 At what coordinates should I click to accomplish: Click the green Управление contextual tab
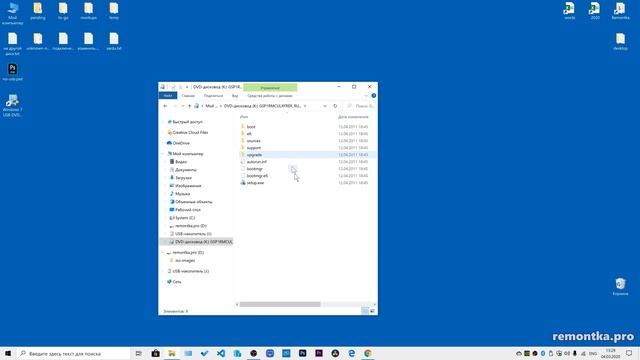point(270,87)
